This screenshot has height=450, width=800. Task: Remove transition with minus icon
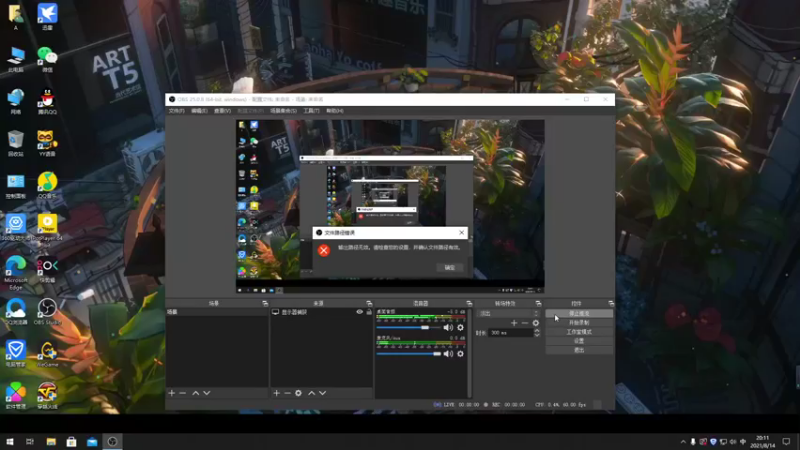coord(524,323)
